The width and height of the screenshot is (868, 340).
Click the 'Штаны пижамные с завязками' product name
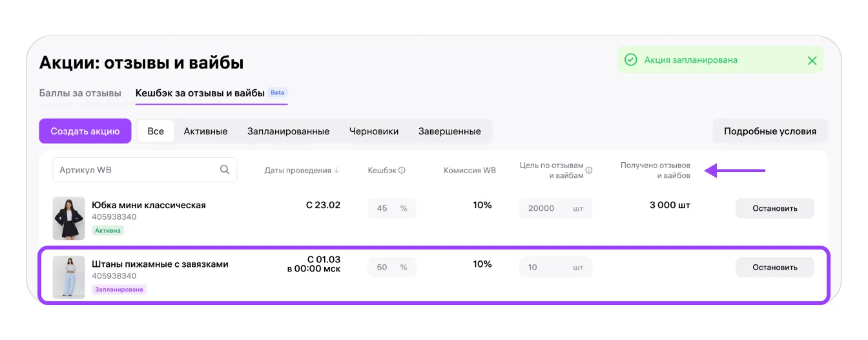[x=160, y=264]
